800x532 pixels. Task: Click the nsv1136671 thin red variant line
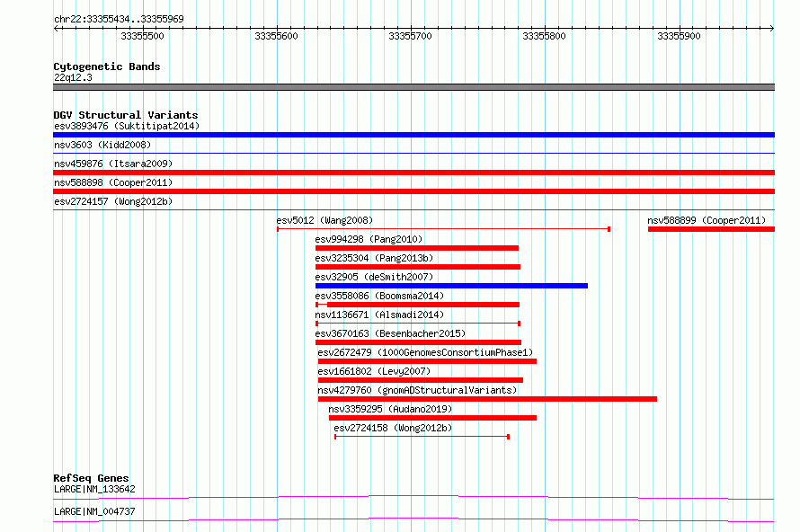click(418, 324)
